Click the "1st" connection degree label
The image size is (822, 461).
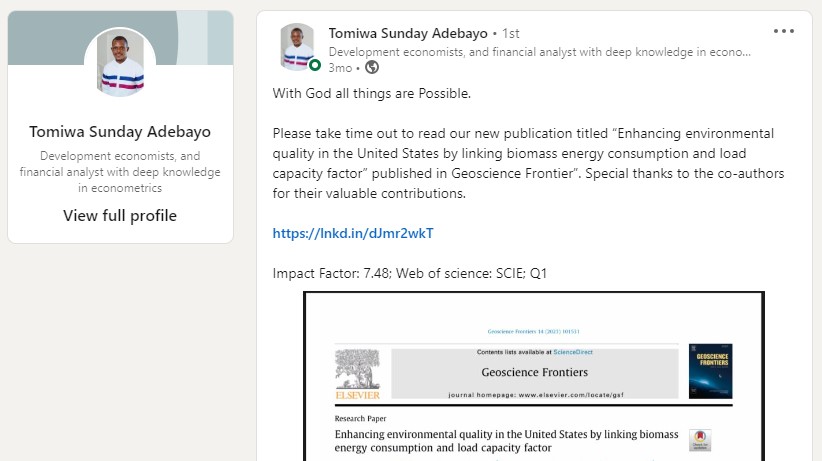[509, 33]
